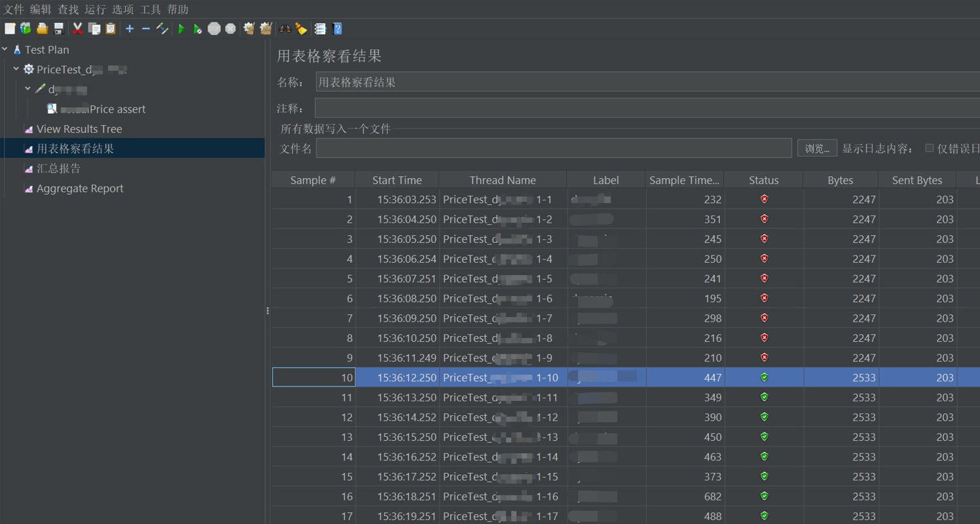The height and width of the screenshot is (524, 980).
Task: Select the 用表格察看结果 tree item
Action: point(75,149)
